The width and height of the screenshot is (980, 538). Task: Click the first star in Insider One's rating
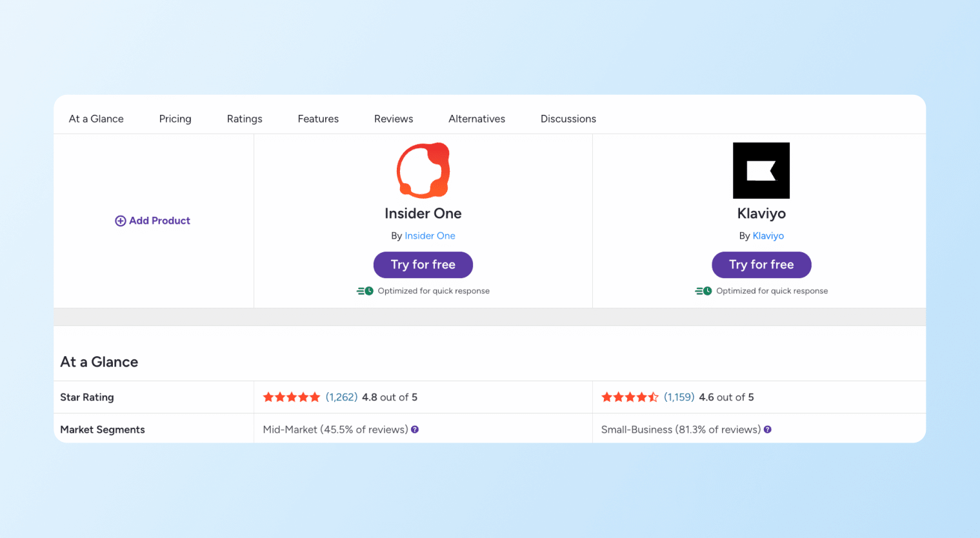tap(269, 397)
